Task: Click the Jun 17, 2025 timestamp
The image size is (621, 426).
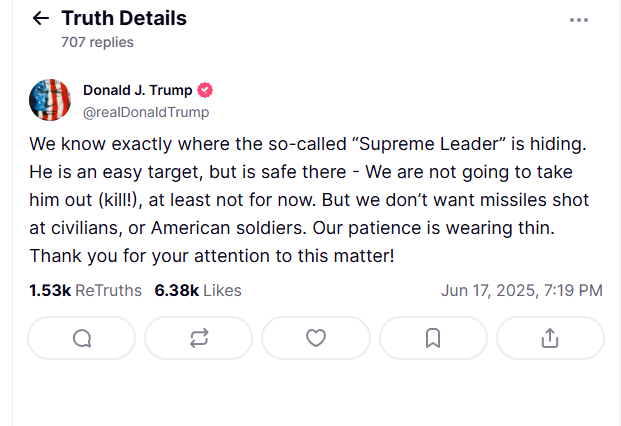Action: (x=521, y=291)
